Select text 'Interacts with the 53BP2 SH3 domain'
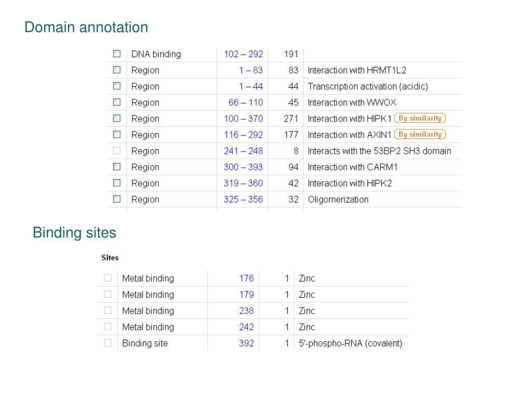532x399 pixels. (379, 151)
